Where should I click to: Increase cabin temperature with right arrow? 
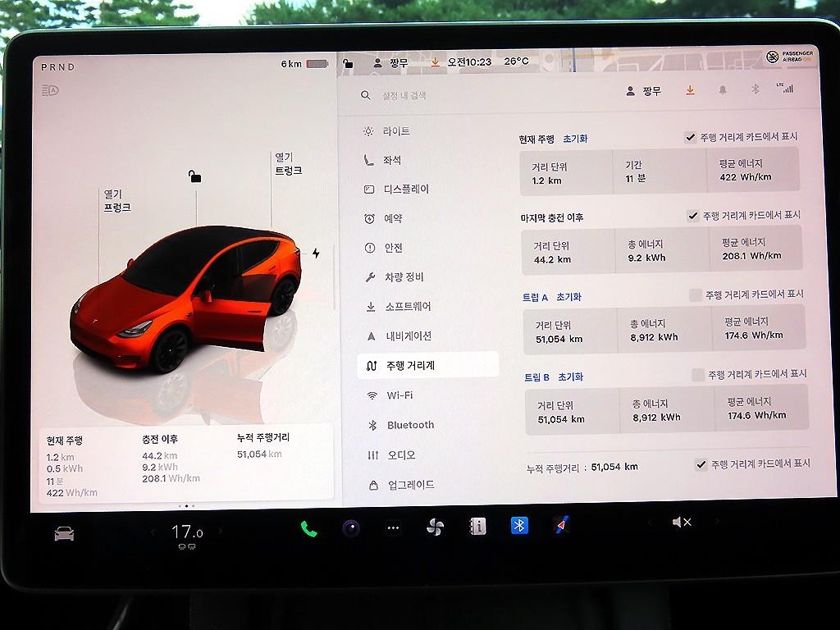pos(220,532)
